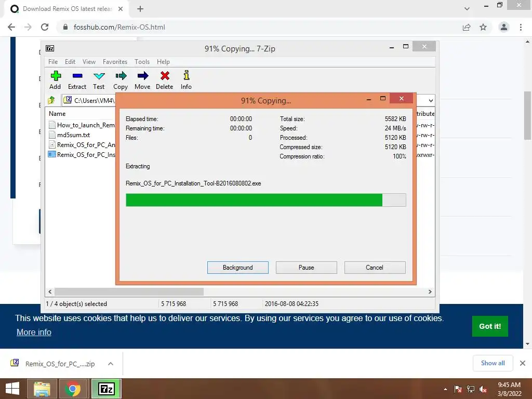Go forward in Chrome

click(x=28, y=27)
